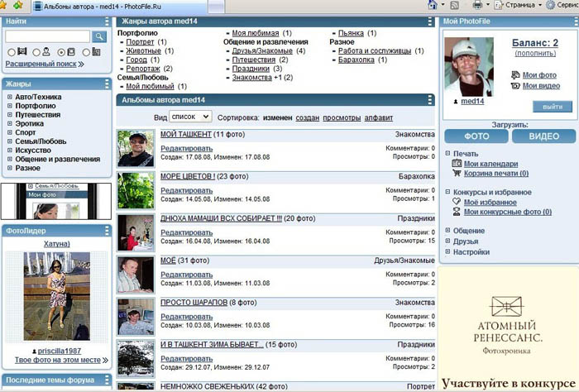
Task: Expand the Настройки section
Action: (x=447, y=252)
